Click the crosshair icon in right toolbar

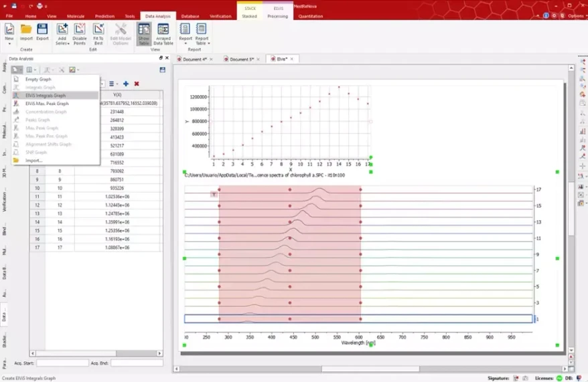point(583,166)
